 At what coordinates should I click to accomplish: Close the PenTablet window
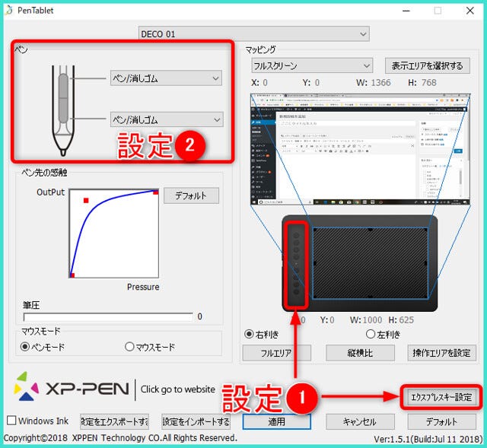click(x=470, y=11)
